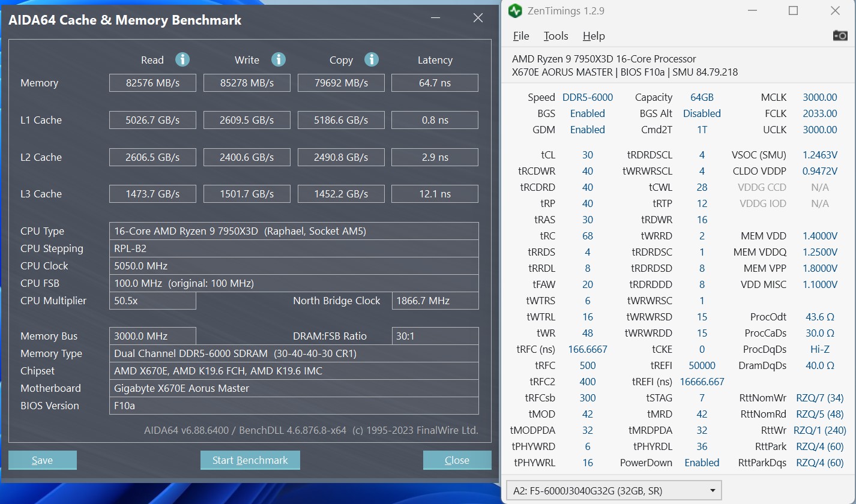Click the Speed value DDR5-6000 in ZenTimings
Screen dimensions: 856x504
[x=588, y=97]
